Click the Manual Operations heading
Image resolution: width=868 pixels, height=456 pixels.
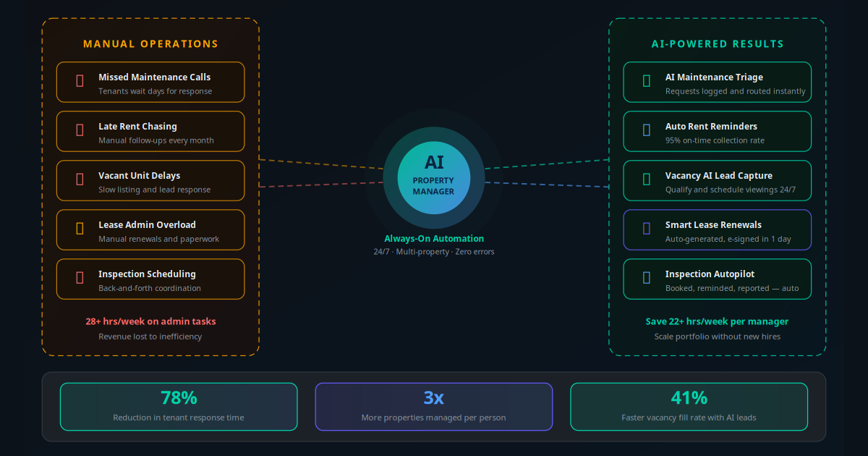click(x=150, y=44)
